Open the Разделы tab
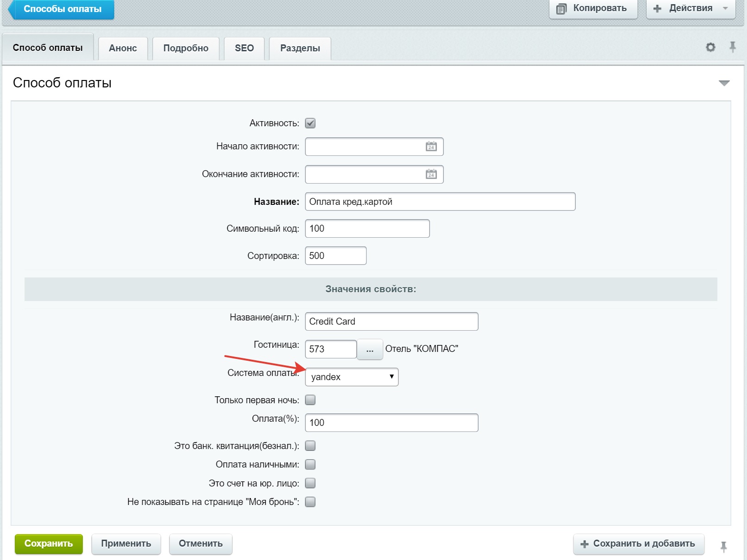Image resolution: width=747 pixels, height=560 pixels. click(x=300, y=49)
